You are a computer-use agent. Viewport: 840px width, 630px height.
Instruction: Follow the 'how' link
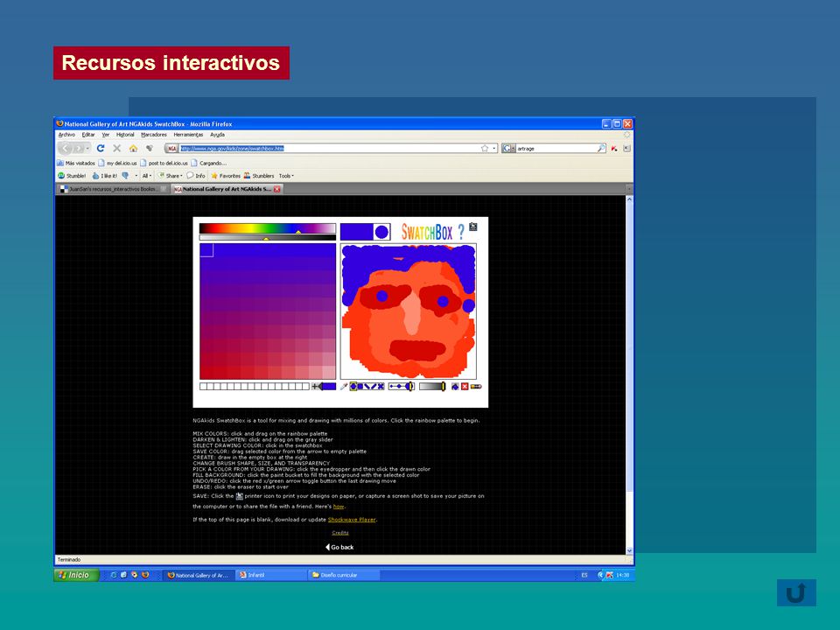pos(339,507)
